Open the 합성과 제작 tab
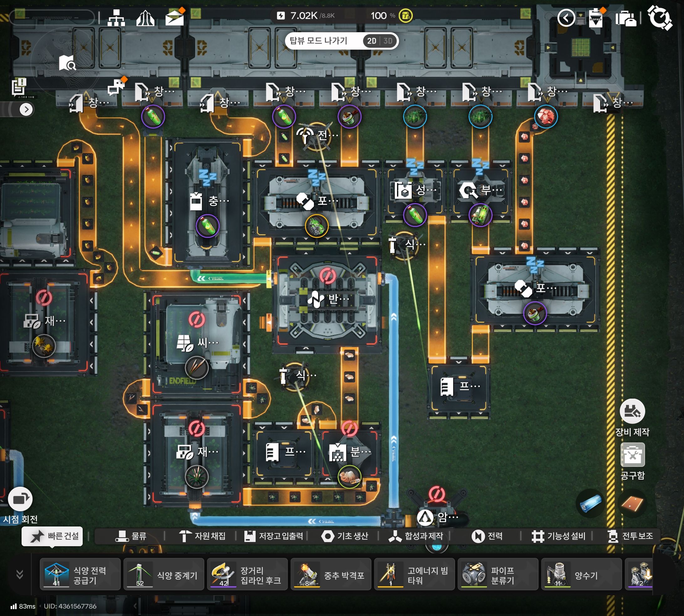The image size is (684, 616). point(416,536)
